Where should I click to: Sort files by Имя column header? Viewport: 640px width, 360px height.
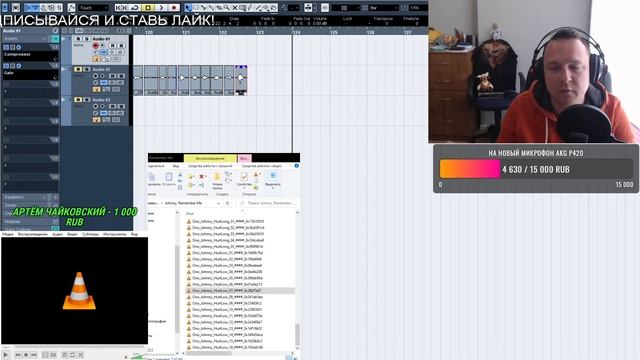coord(189,213)
